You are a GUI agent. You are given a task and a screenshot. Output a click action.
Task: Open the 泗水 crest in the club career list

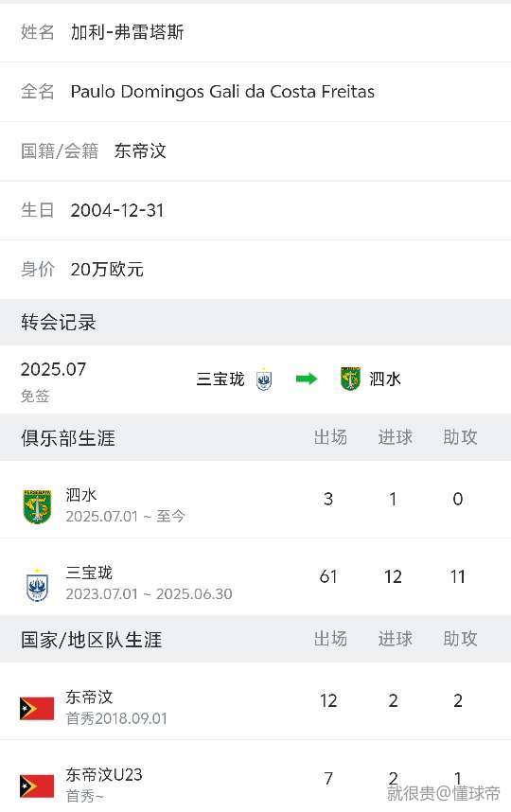(37, 506)
